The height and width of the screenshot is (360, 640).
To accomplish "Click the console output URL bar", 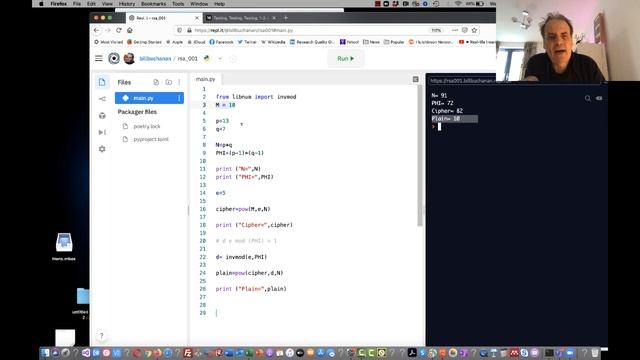I will 463,81.
